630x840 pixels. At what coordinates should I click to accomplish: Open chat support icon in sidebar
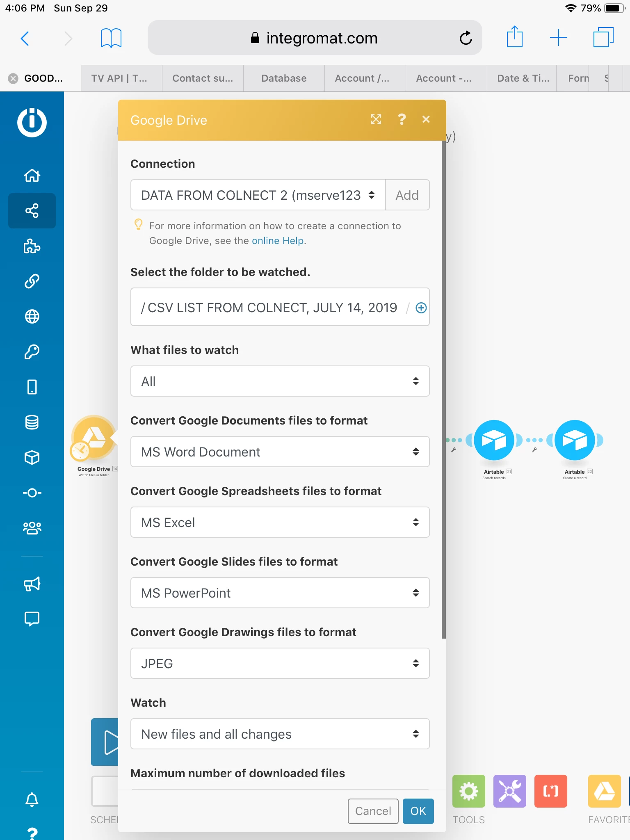tap(32, 619)
